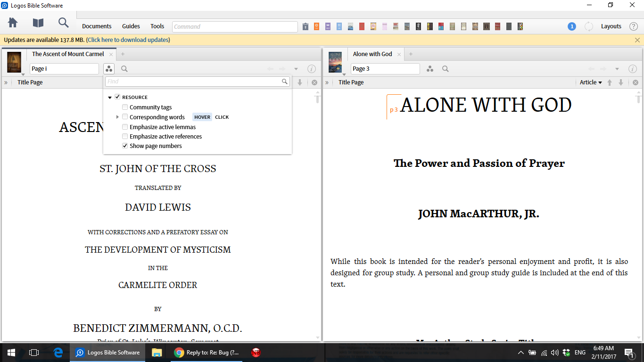Viewport: 644px width, 362px height.
Task: Click the sync arrows icon
Action: click(x=589, y=26)
